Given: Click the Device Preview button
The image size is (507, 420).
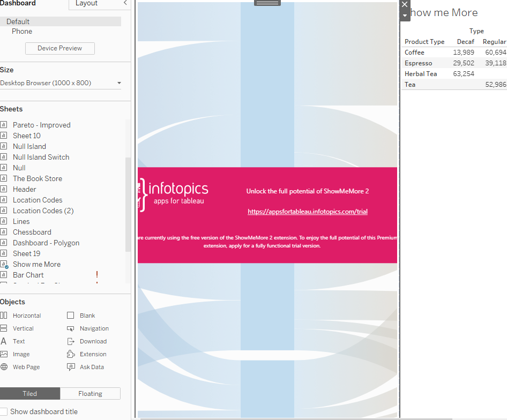Looking at the screenshot, I should pos(60,48).
